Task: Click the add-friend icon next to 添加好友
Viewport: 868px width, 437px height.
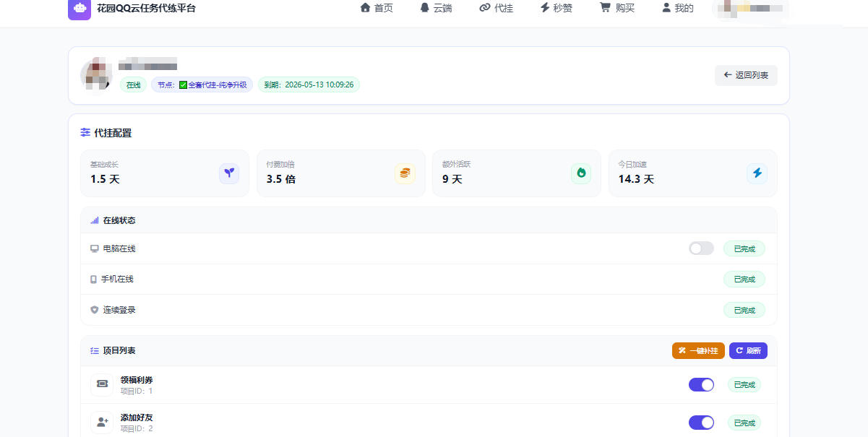Action: [101, 422]
